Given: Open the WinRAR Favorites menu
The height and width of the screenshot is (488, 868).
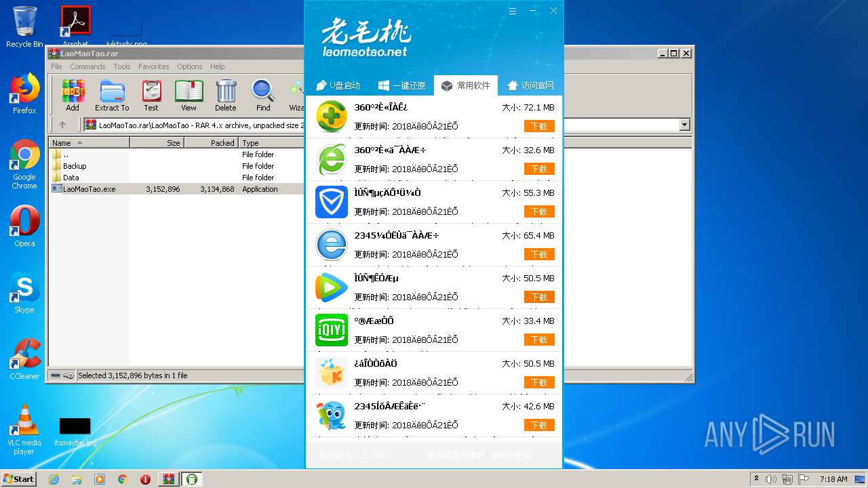Looking at the screenshot, I should (154, 66).
